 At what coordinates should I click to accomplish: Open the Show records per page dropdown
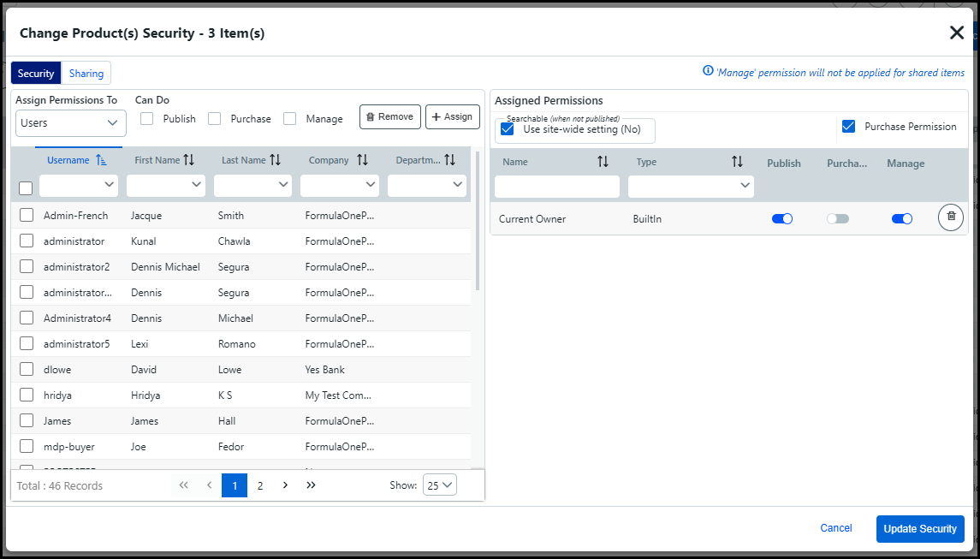point(440,485)
